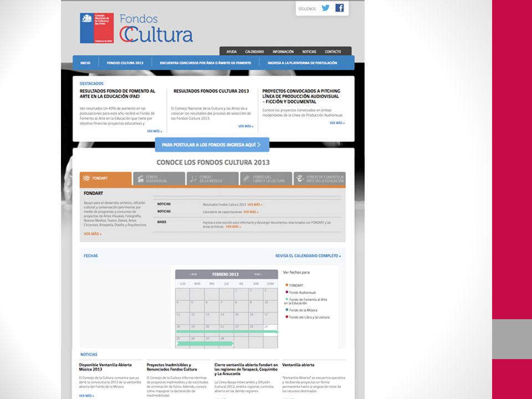Open news Disponible Ventanilla Abierta Música 2013
This screenshot has width=532, height=399.
105,367
